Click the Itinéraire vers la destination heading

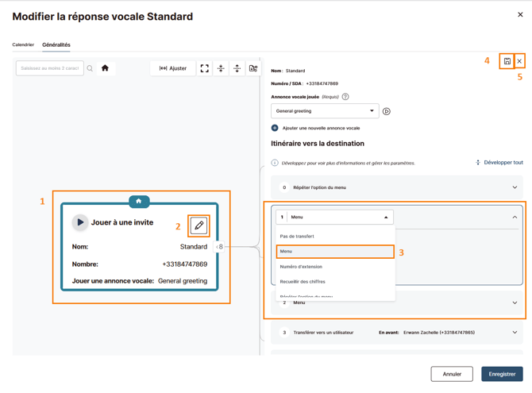coord(318,144)
